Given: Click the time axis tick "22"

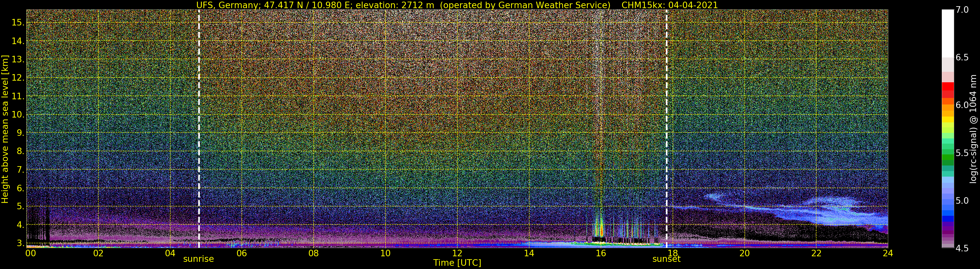Looking at the screenshot, I should (816, 253).
